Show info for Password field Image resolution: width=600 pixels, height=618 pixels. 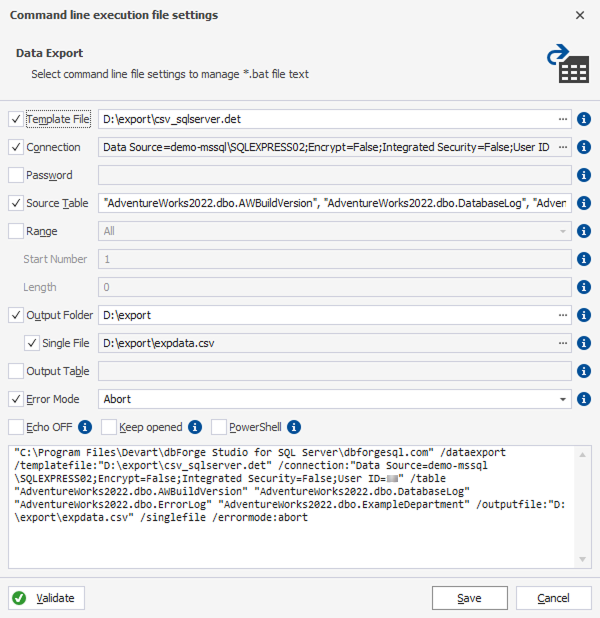coord(583,175)
